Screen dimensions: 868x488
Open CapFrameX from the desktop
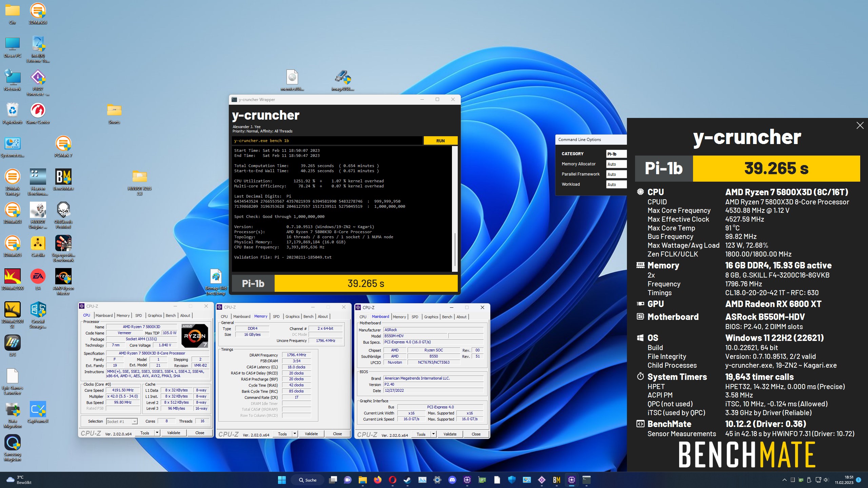pos(38,412)
